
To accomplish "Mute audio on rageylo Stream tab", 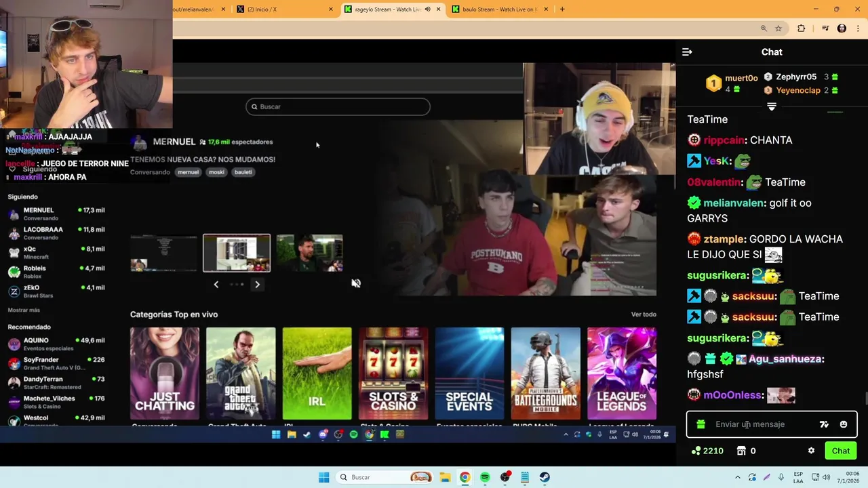I will coord(427,9).
